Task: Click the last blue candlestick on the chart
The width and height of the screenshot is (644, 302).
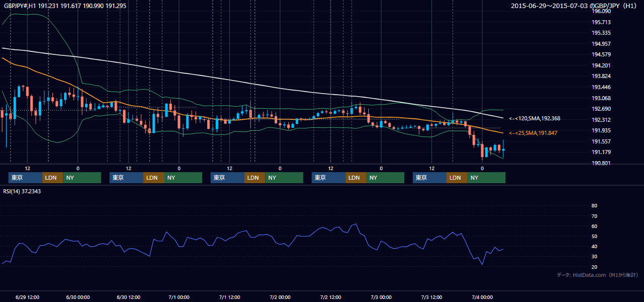Action: (x=503, y=149)
